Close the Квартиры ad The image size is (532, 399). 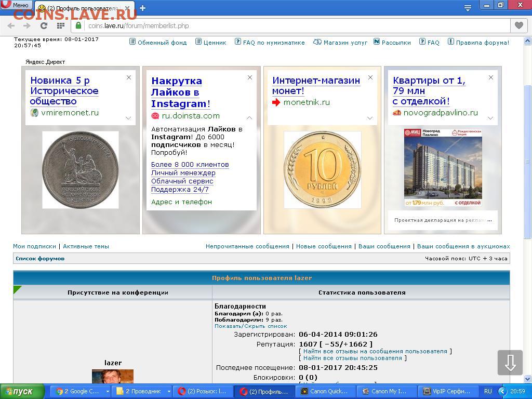pos(491,77)
